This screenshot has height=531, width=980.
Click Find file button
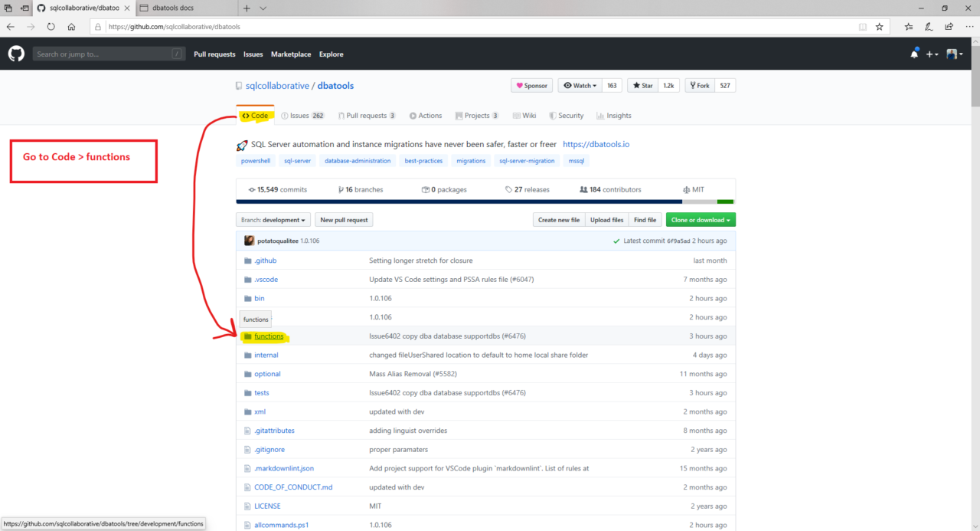(x=645, y=220)
